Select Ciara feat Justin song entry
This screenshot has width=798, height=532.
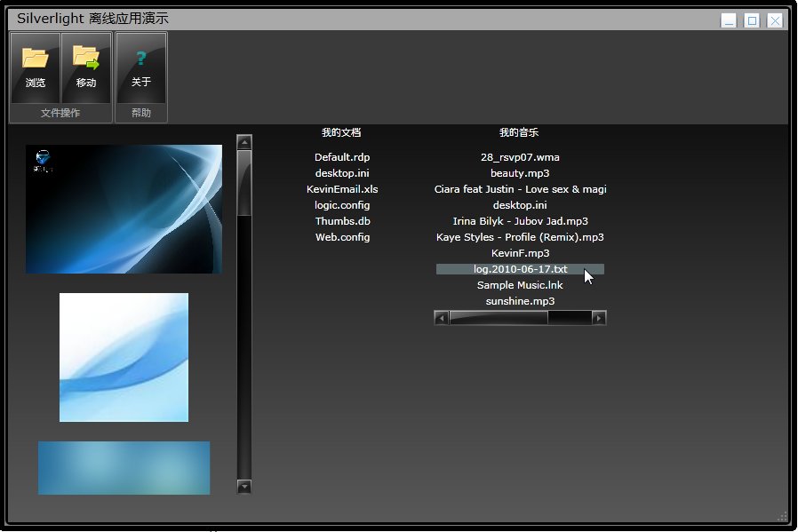pyautogui.click(x=520, y=189)
